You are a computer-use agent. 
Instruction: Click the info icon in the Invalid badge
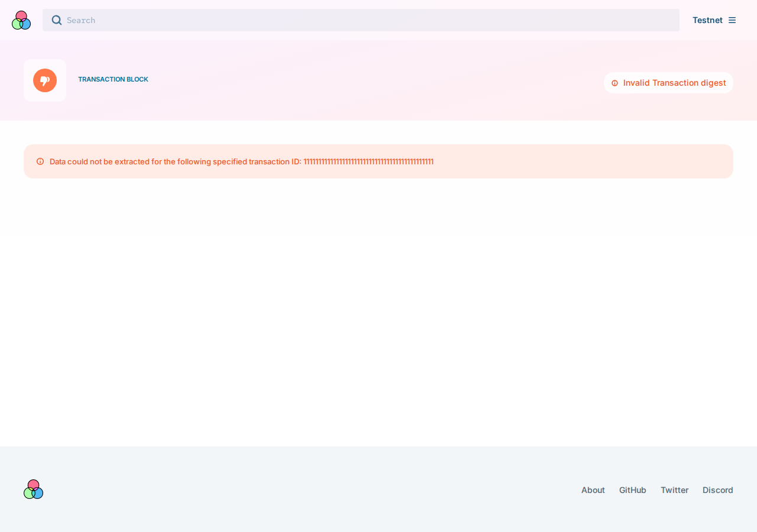(614, 83)
